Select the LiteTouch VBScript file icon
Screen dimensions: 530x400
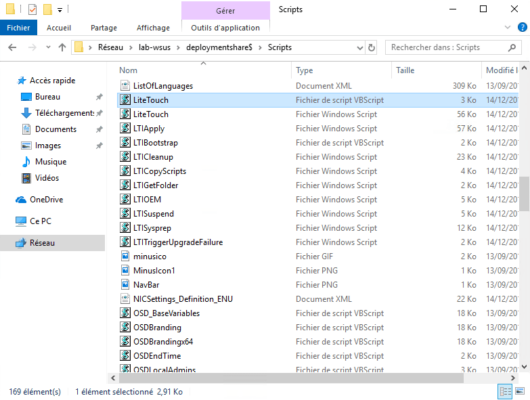[x=125, y=100]
